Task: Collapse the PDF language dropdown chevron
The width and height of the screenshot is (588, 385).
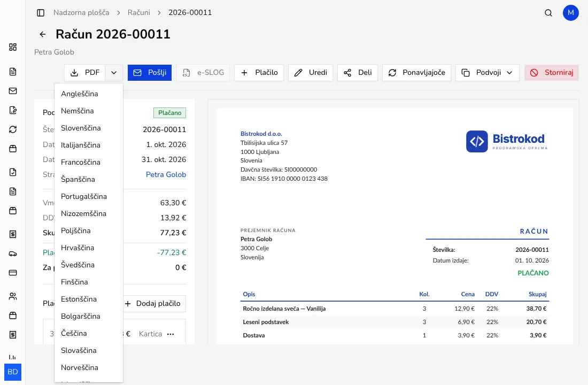Action: [114, 73]
